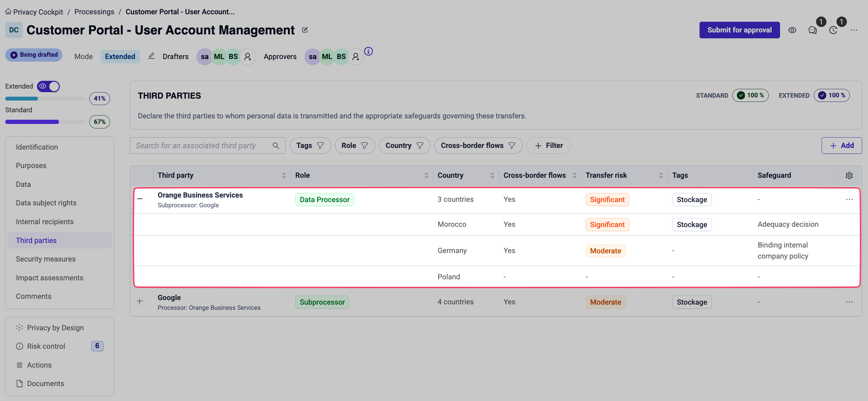Collapse the Orange Business Services row
Viewport: 868px width, 401px height.
(x=140, y=199)
